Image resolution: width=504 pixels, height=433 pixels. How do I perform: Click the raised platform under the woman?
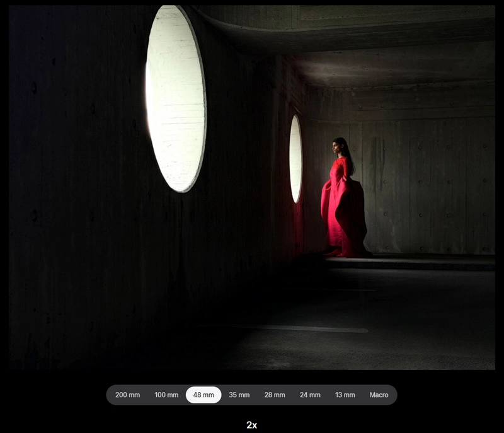(x=409, y=261)
